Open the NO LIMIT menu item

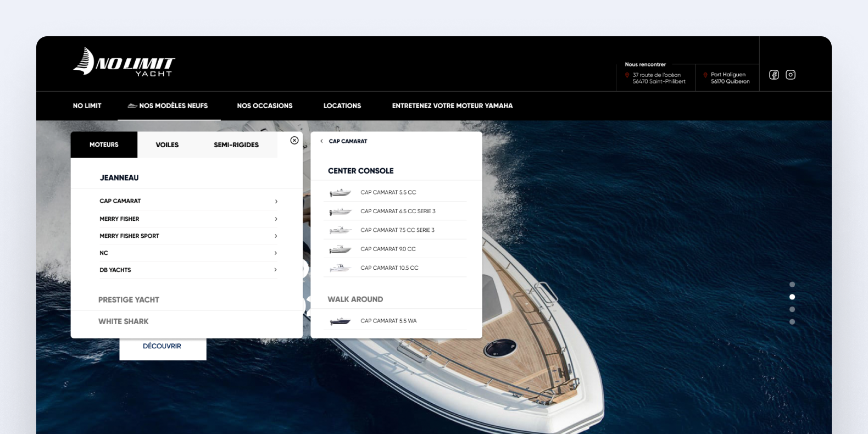(87, 105)
